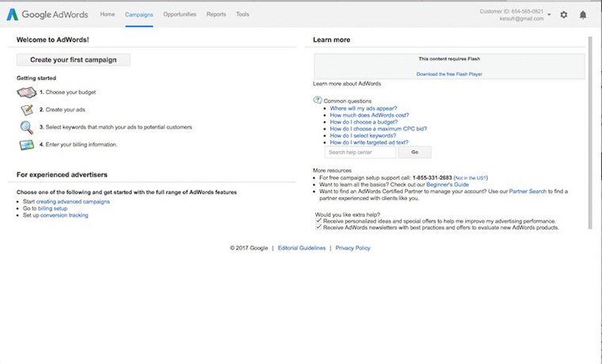Image resolution: width=602 pixels, height=364 pixels.
Task: Open How do I select keywords link
Action: point(363,135)
